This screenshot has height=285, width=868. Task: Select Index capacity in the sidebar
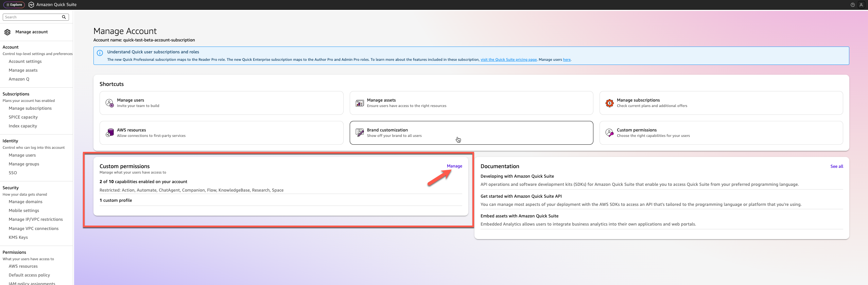coord(23,126)
